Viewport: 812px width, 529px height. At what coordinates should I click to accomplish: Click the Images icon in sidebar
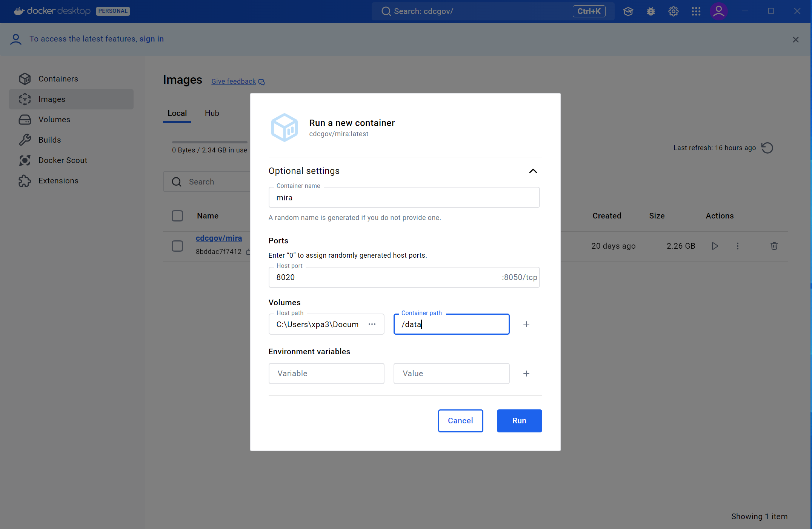coord(25,99)
